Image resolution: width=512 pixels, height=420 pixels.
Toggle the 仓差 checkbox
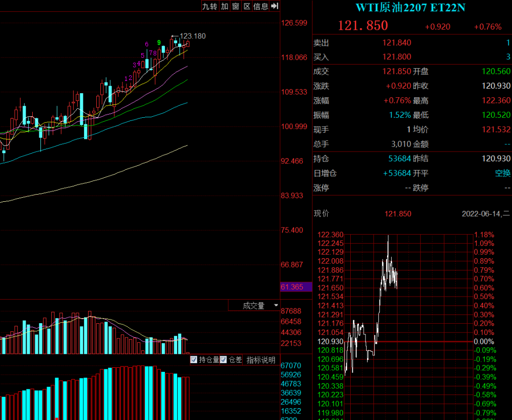(x=223, y=360)
